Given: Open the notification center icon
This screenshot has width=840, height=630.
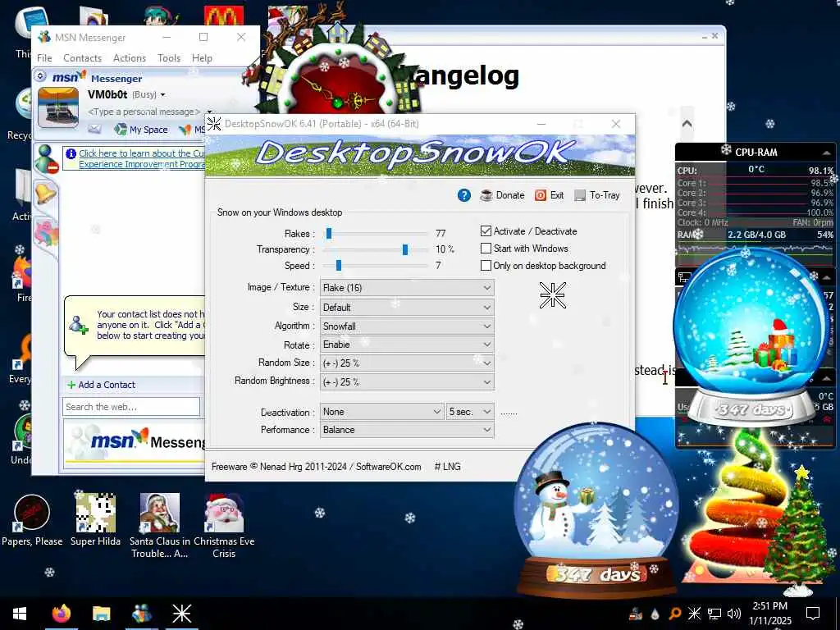Looking at the screenshot, I should coord(813,614).
